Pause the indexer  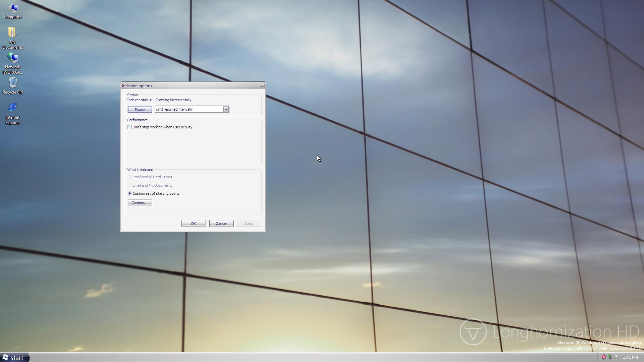click(140, 110)
